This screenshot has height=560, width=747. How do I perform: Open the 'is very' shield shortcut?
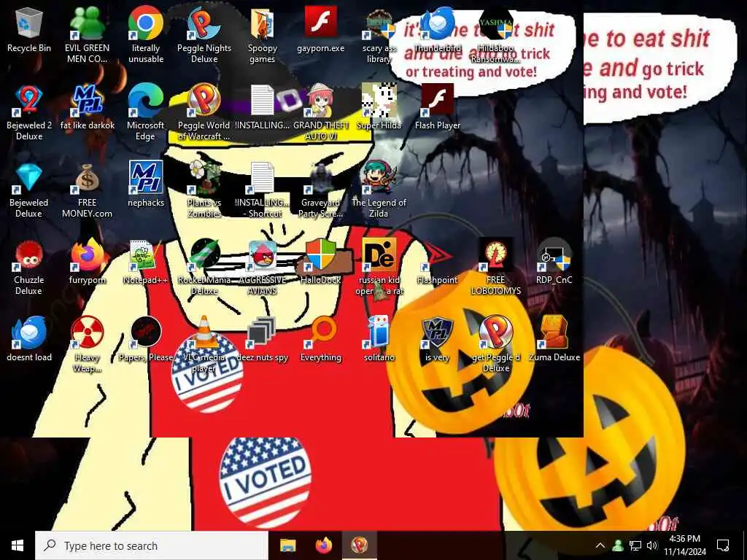[438, 339]
